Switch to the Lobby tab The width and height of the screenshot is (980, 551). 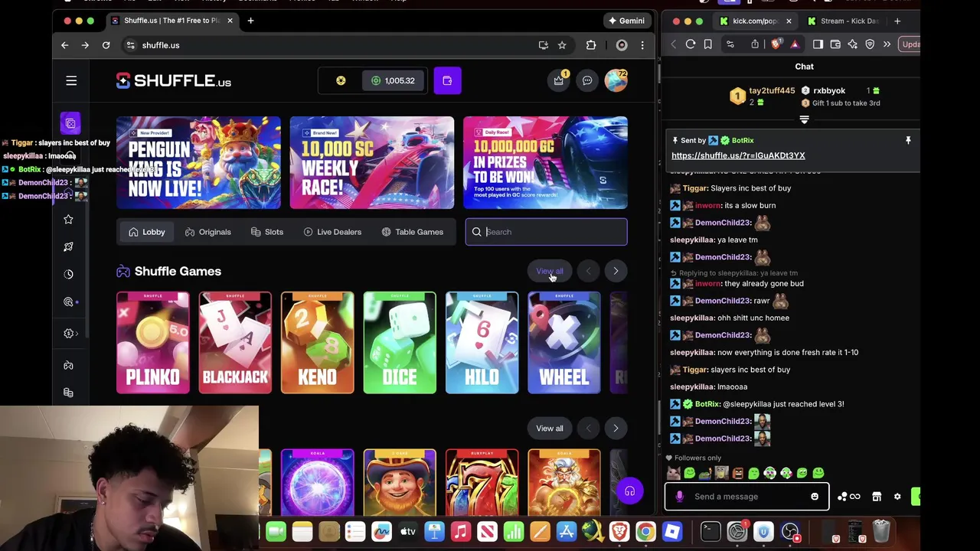coord(146,232)
